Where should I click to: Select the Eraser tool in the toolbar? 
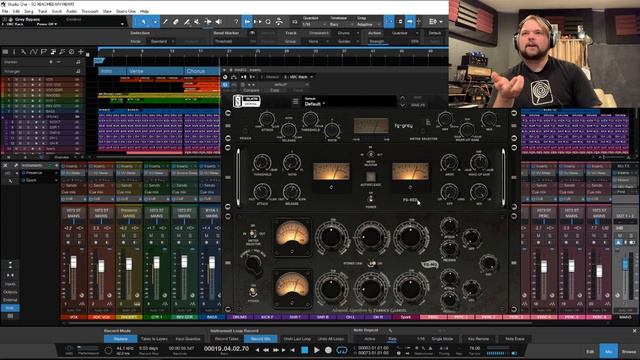[x=176, y=22]
